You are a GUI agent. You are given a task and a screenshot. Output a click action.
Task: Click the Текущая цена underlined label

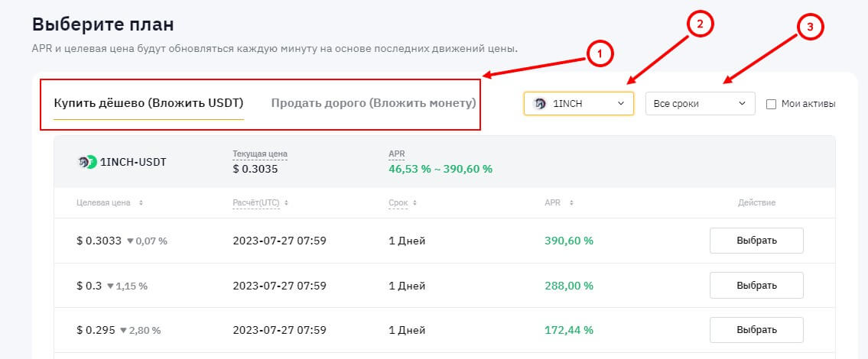tap(260, 154)
